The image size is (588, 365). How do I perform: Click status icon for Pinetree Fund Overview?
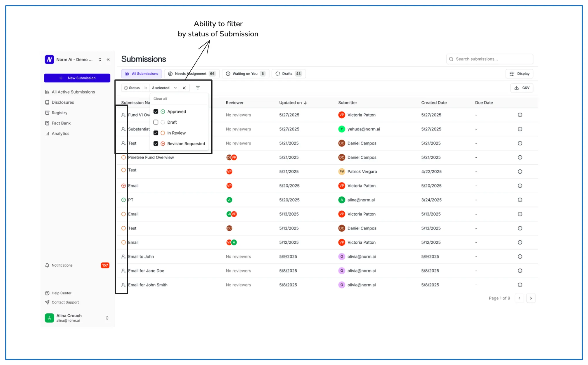[123, 157]
